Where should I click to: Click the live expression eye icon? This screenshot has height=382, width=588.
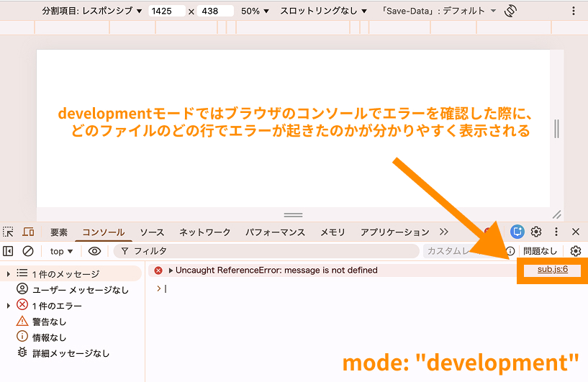tap(94, 251)
